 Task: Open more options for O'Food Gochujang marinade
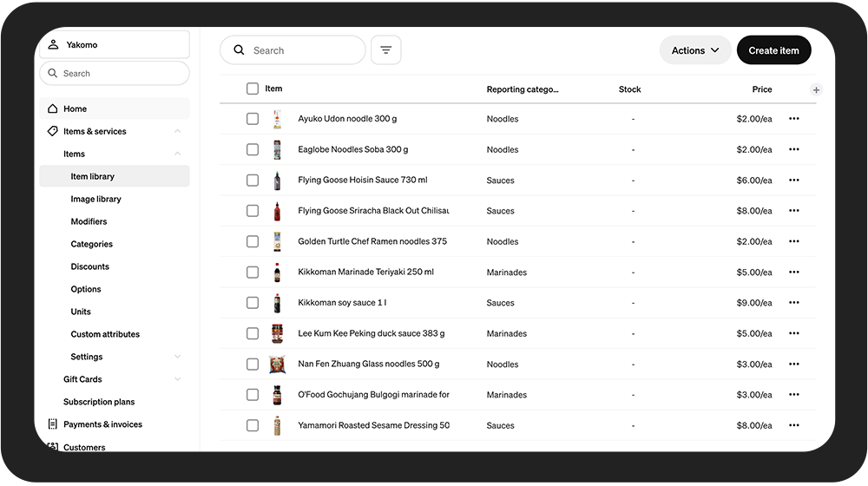[x=794, y=395]
